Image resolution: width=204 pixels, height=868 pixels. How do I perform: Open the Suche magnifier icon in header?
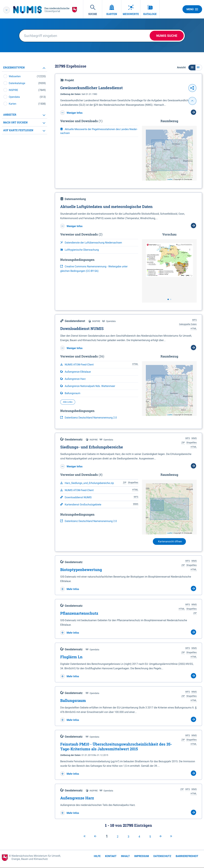[92, 7]
